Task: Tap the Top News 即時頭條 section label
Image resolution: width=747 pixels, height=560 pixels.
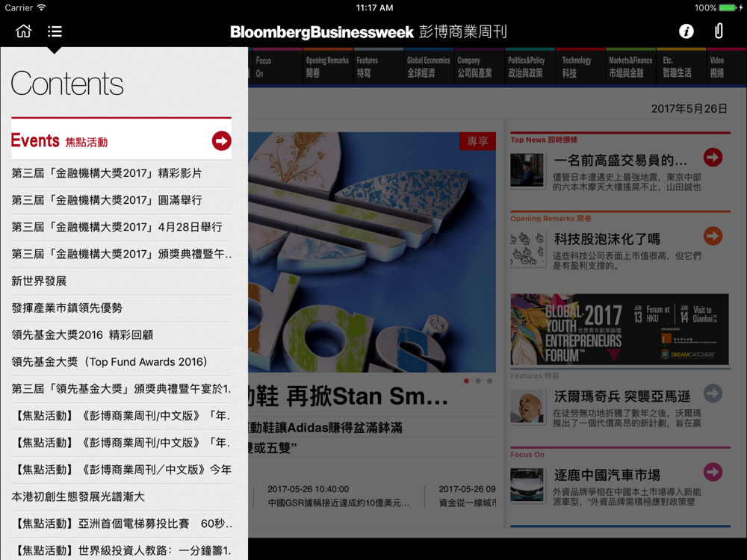Action: coord(544,140)
